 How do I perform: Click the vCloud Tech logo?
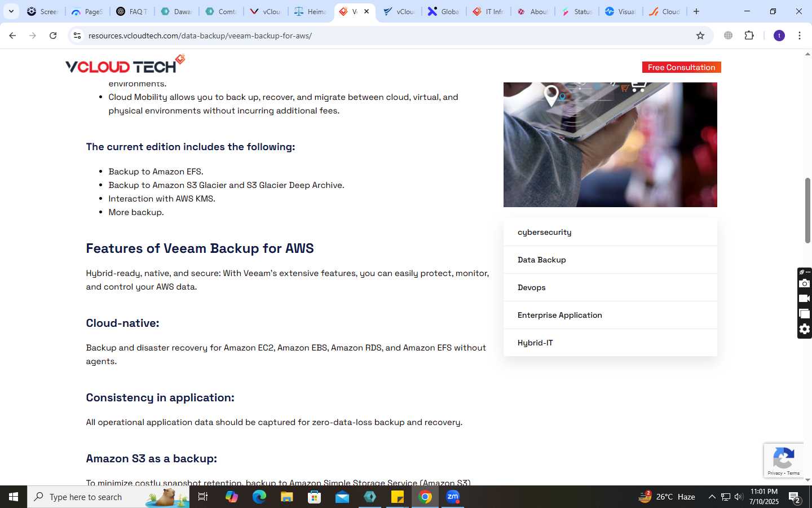[x=125, y=64]
